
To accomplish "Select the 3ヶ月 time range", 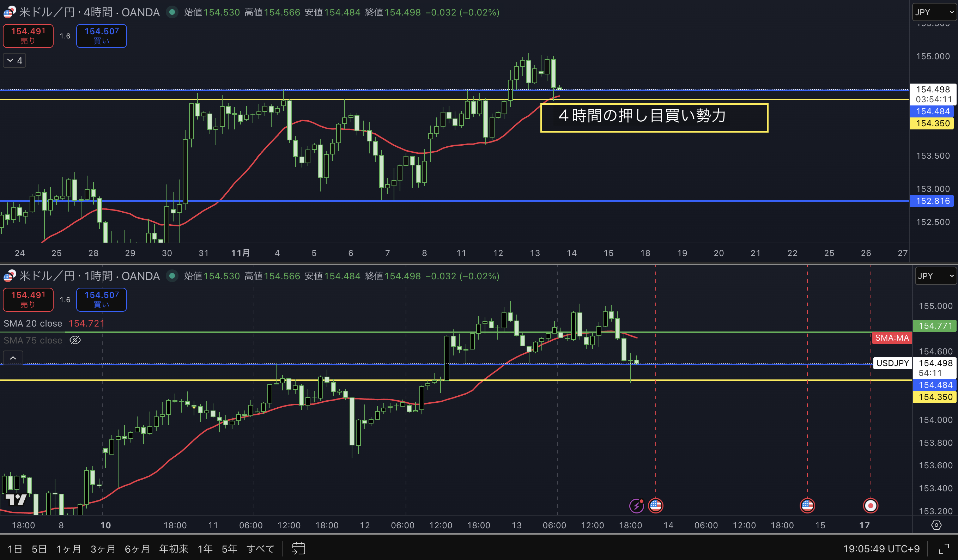I will point(103,549).
